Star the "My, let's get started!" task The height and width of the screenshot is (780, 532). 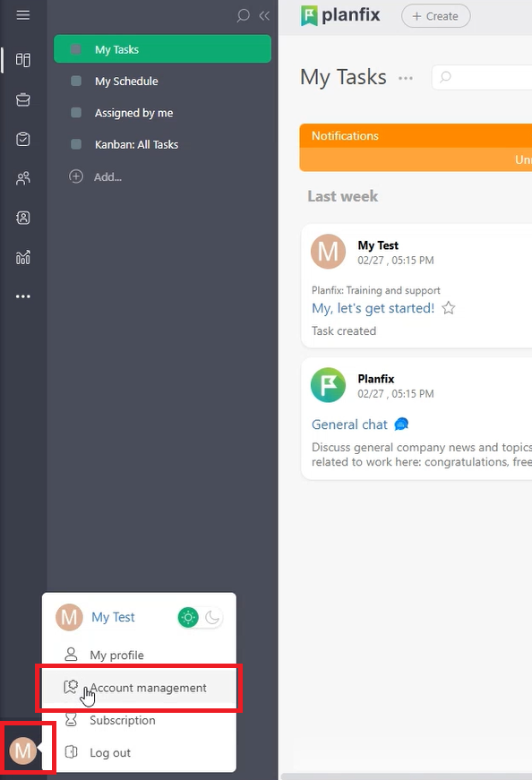[449, 308]
